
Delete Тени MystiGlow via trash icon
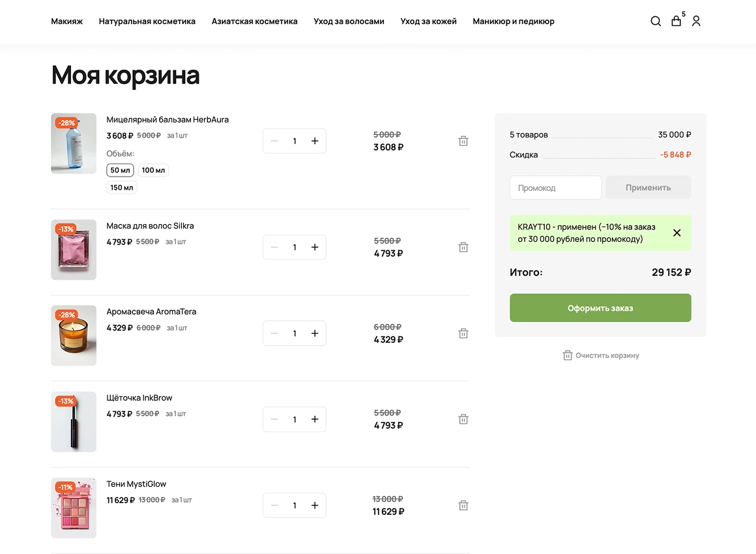pos(463,505)
